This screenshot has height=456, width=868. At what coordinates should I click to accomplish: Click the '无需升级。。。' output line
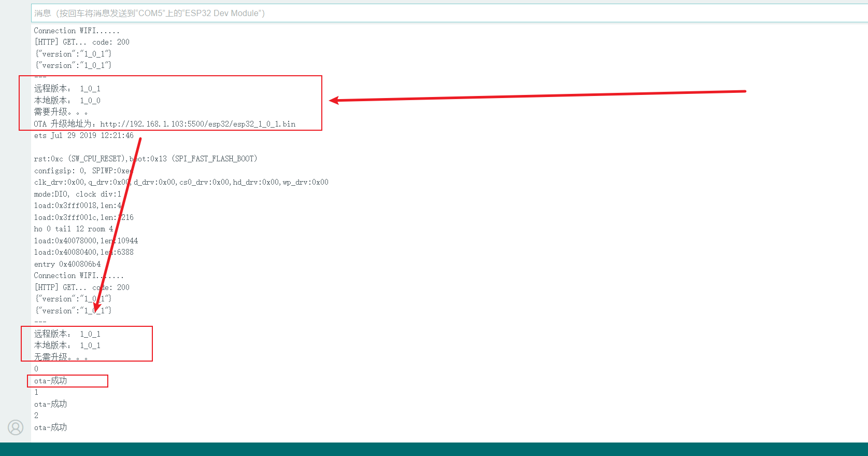point(61,357)
